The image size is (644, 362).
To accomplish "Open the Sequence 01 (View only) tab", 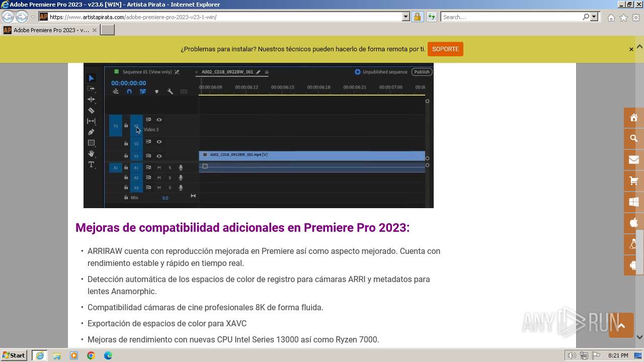I will 147,72.
